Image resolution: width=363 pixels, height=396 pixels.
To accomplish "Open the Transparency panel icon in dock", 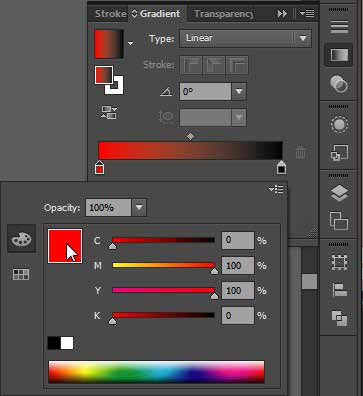I will 339,84.
